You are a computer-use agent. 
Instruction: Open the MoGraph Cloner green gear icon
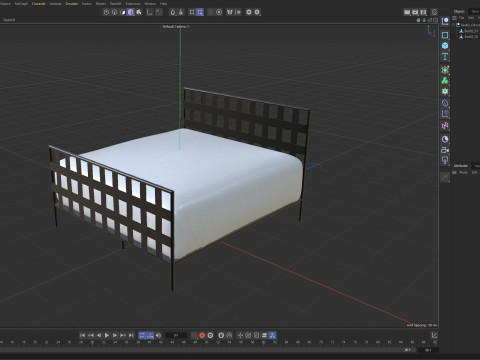tap(445, 91)
